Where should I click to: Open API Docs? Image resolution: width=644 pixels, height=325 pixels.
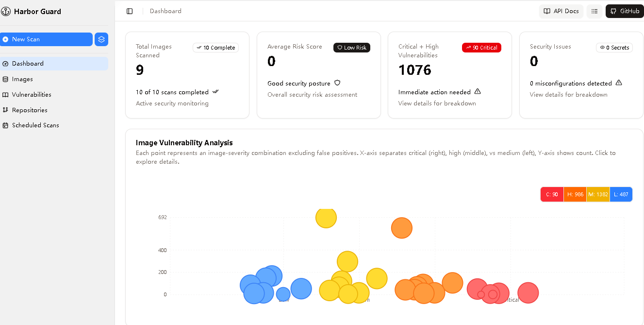pyautogui.click(x=561, y=11)
